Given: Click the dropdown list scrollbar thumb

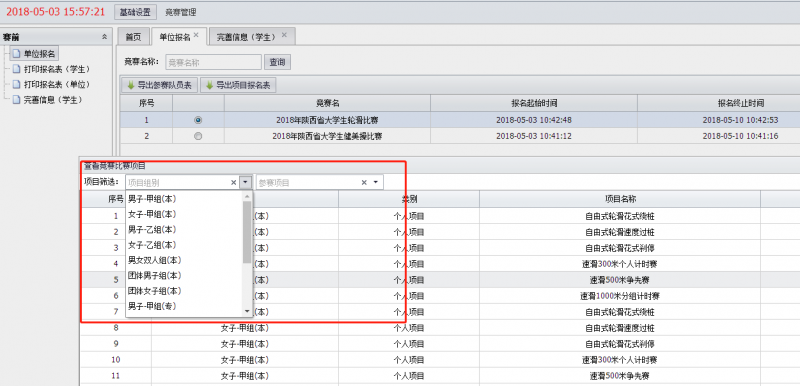Looking at the screenshot, I should [247, 232].
